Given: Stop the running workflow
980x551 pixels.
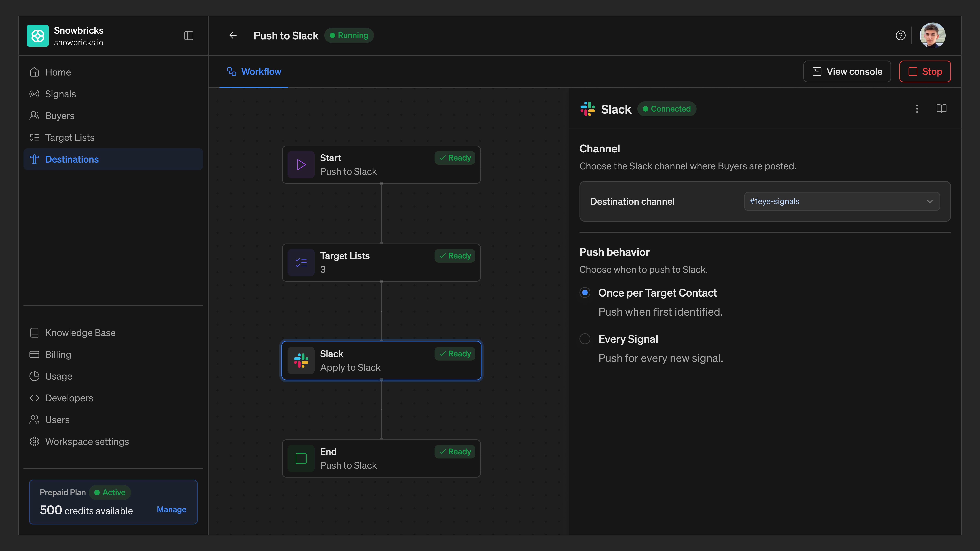Looking at the screenshot, I should (925, 71).
